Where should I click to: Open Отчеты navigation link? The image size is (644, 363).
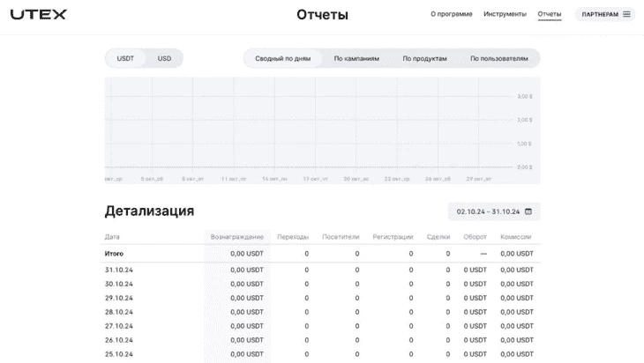[x=549, y=14]
